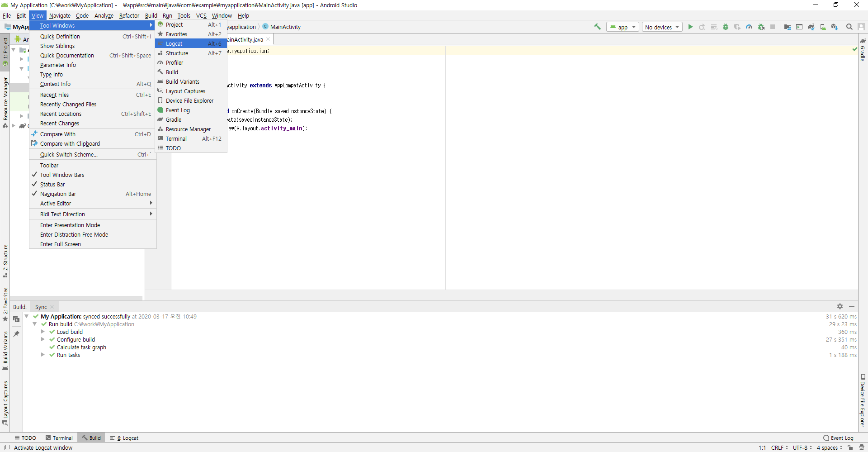Click the Search Everywhere magnifier icon

[x=849, y=27]
